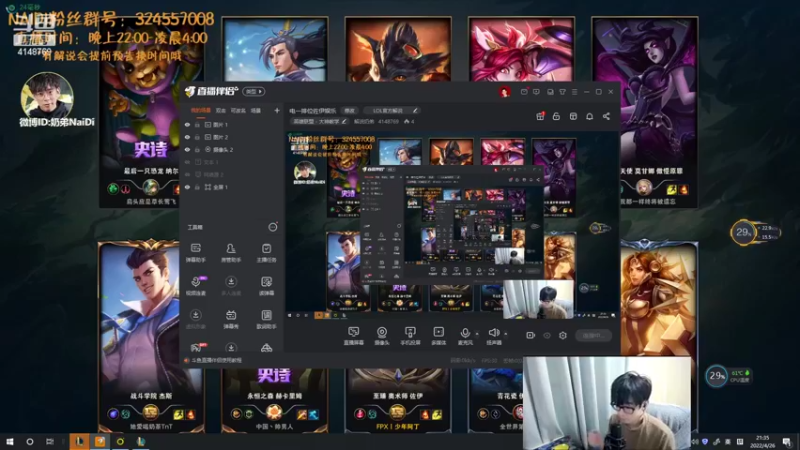Screen dimensions: 800x450
Task: Open the 房管助手 tool
Action: pyautogui.click(x=231, y=253)
